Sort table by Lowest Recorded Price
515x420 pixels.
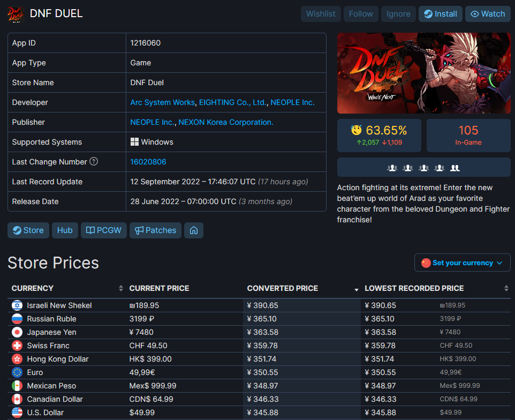436,288
